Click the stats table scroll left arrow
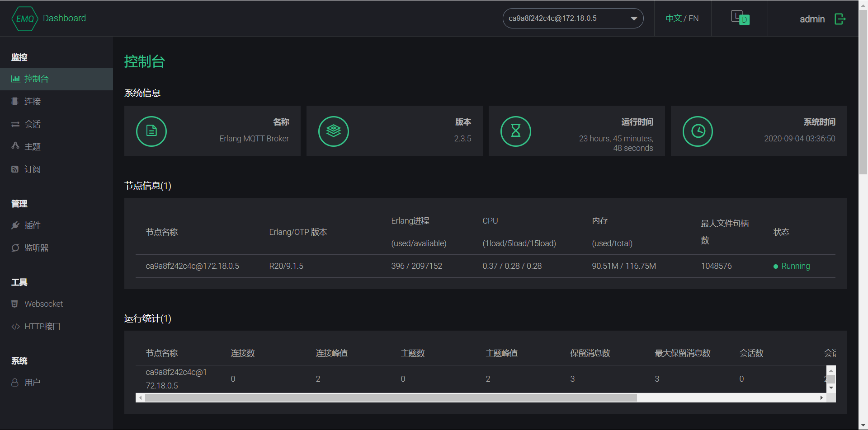 [x=141, y=397]
